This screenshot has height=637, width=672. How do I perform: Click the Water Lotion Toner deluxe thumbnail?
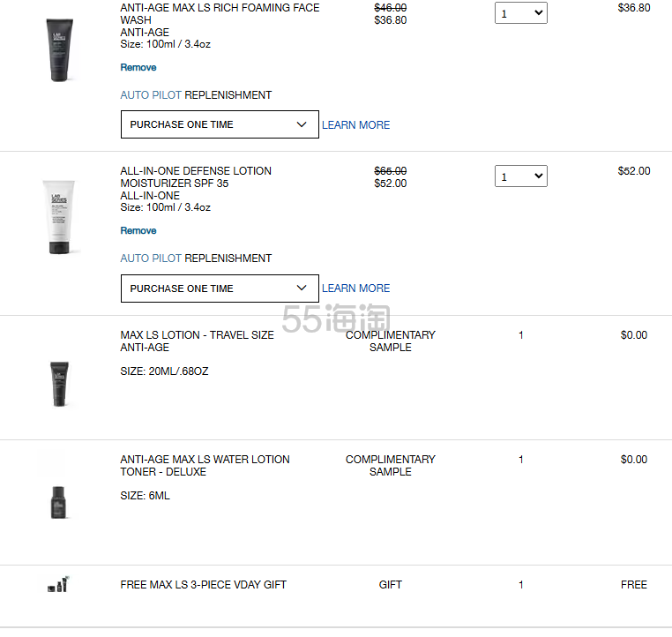pos(58,501)
